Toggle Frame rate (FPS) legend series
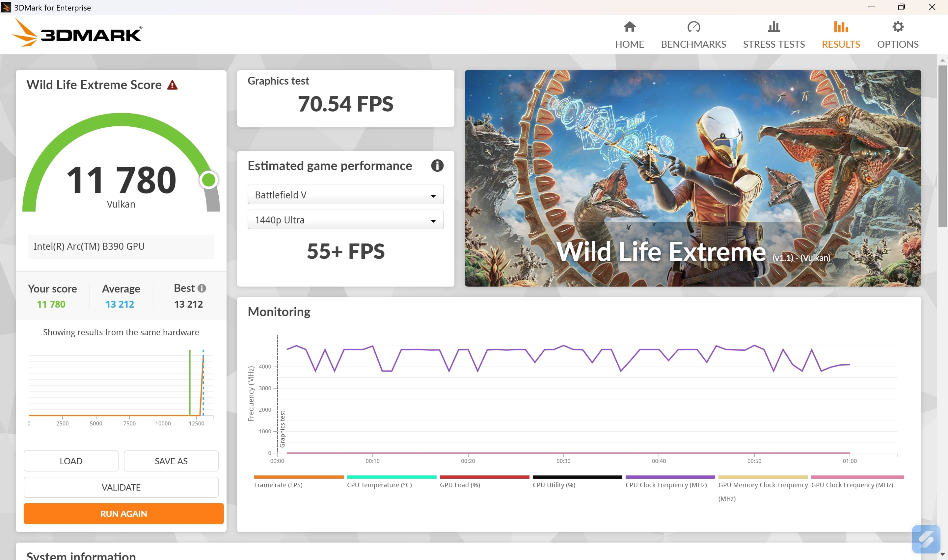This screenshot has height=560, width=948. click(278, 485)
